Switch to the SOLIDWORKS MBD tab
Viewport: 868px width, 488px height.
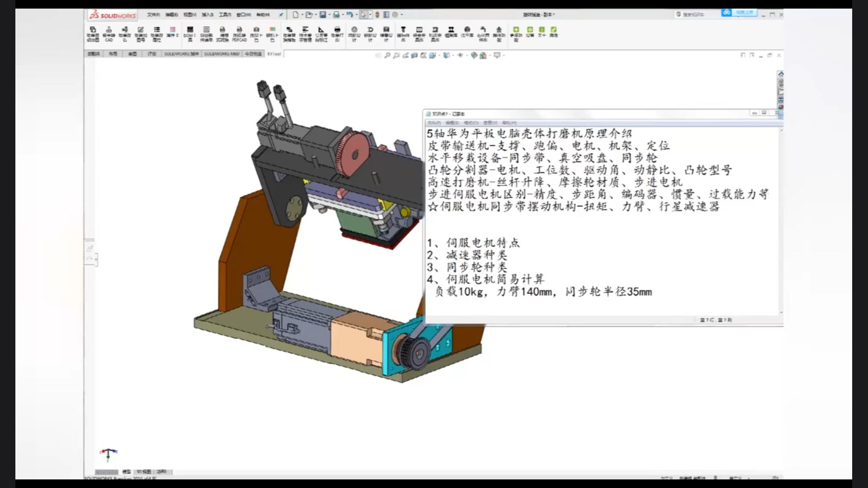coord(222,54)
